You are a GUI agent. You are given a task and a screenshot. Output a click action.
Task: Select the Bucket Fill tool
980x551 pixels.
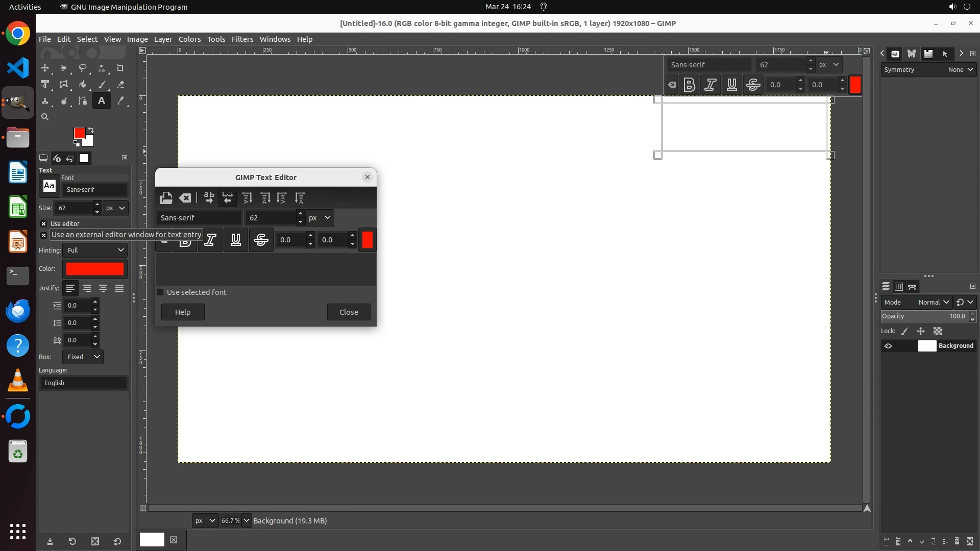[82, 85]
